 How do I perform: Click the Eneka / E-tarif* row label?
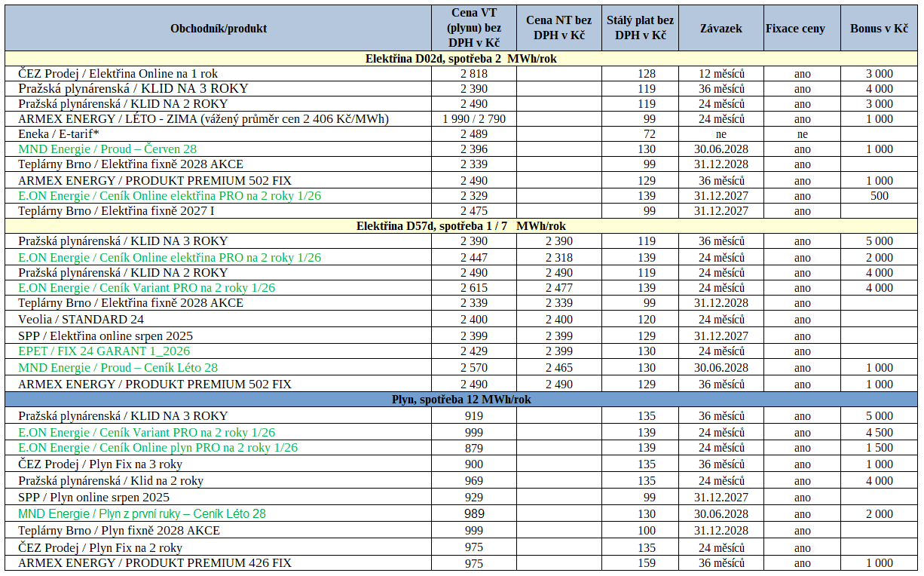[59, 134]
